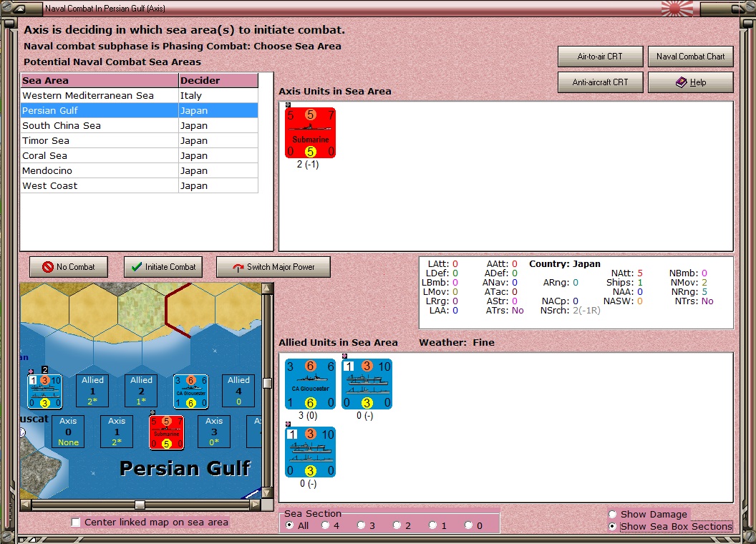Open the Naval Combat Chart

pos(690,57)
